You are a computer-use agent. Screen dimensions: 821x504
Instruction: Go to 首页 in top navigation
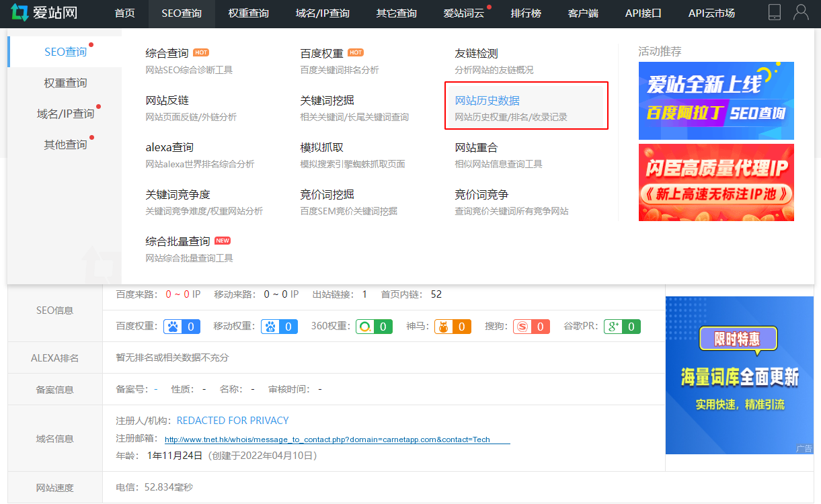tap(125, 13)
